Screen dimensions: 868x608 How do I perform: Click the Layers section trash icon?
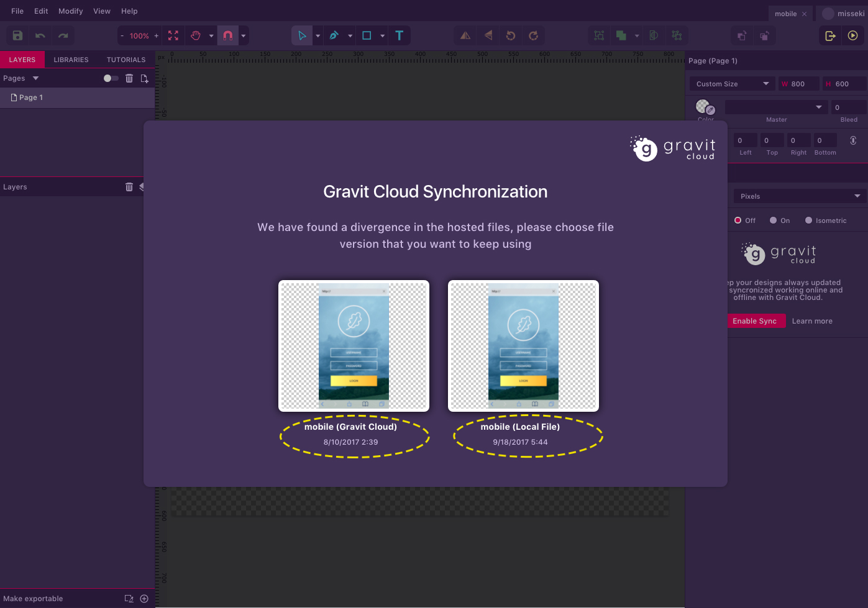[x=129, y=187]
